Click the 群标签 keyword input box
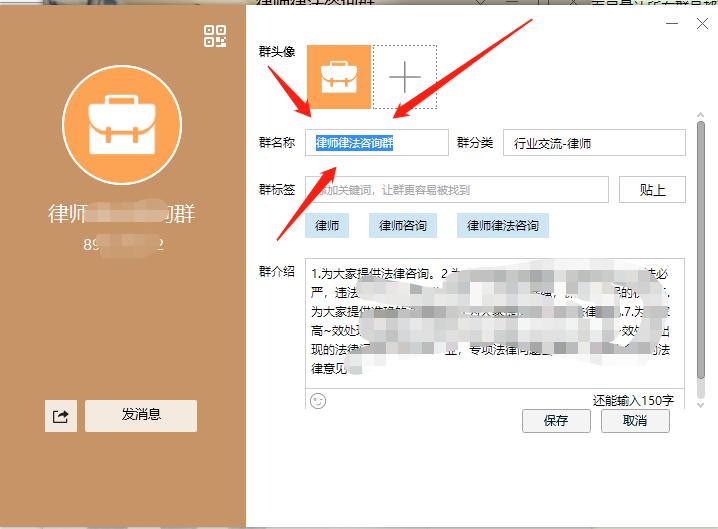Screen dimensions: 718x529 coord(456,189)
